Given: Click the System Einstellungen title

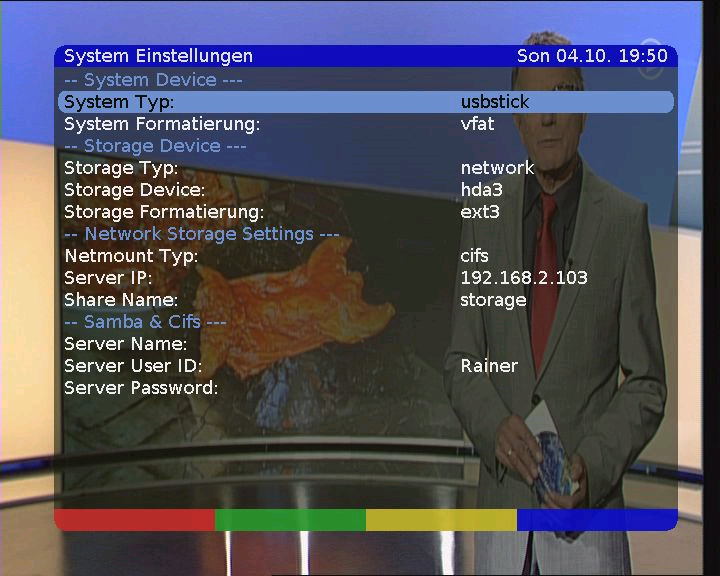Looking at the screenshot, I should [158, 56].
